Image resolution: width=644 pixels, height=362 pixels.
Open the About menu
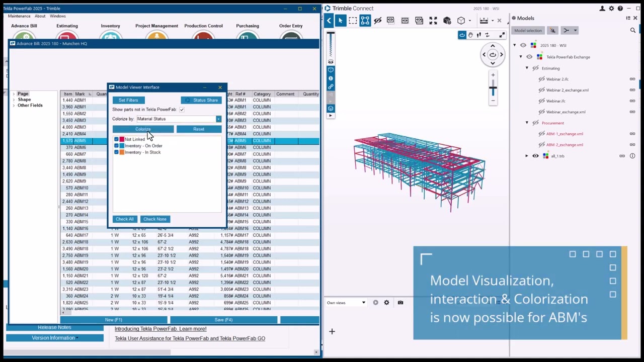40,16
